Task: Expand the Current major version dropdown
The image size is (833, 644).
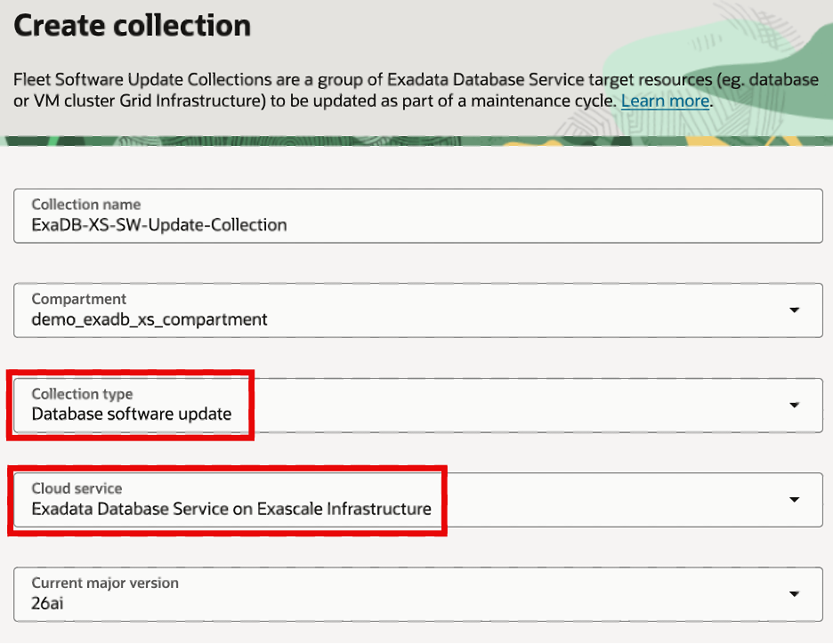Action: click(418, 594)
